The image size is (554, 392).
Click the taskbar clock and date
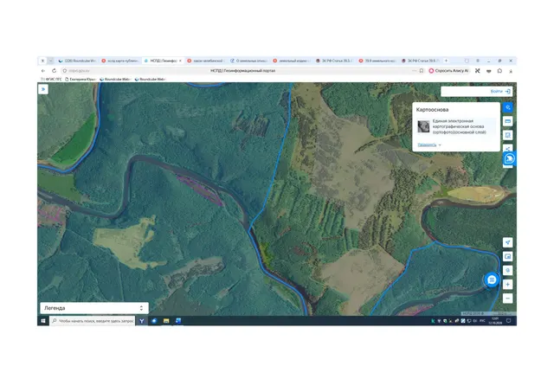pyautogui.click(x=494, y=321)
